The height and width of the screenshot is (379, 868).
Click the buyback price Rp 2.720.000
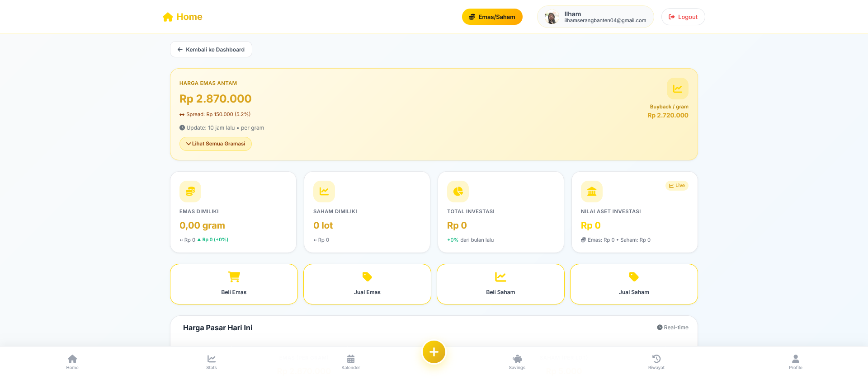[x=668, y=115]
